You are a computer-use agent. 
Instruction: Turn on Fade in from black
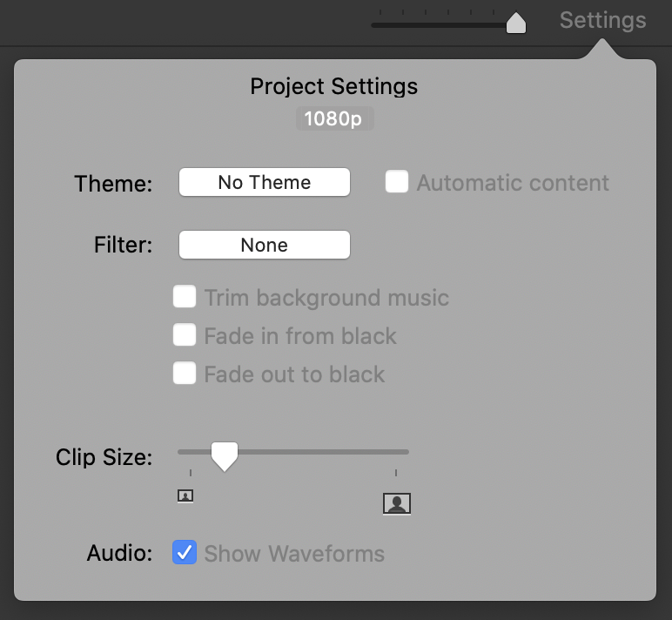coord(185,335)
